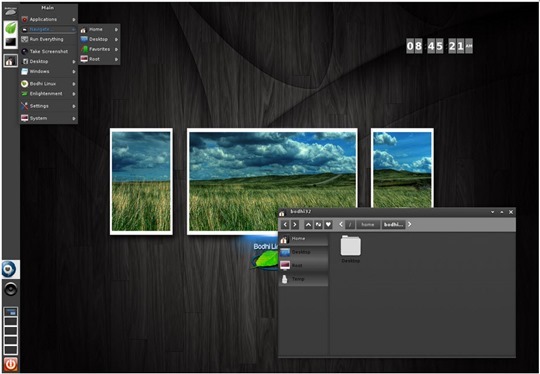540x374 pixels.
Task: Click the bodhi... path breadcrumb button
Action: point(393,225)
